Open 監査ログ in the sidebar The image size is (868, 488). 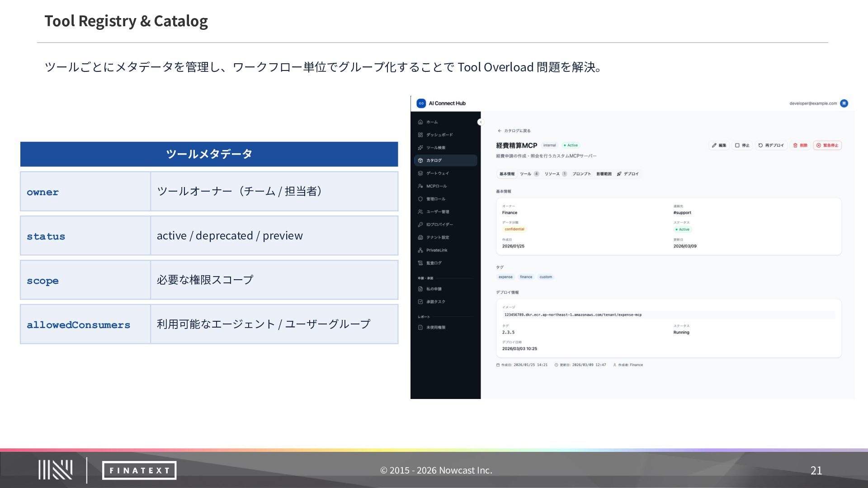tap(434, 263)
